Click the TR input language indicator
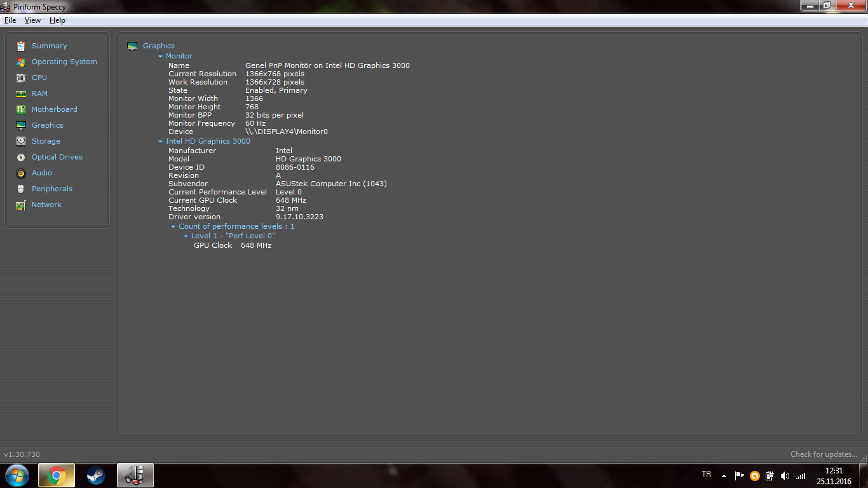This screenshot has height=488, width=868. click(x=707, y=474)
